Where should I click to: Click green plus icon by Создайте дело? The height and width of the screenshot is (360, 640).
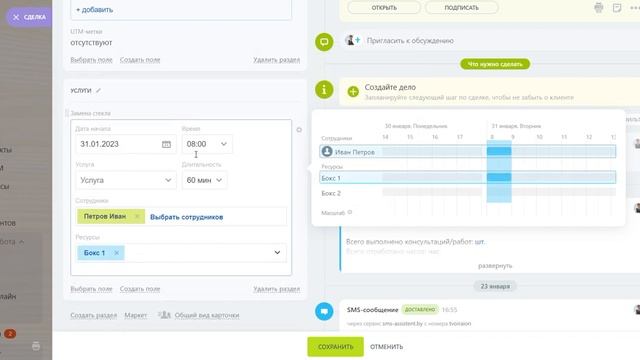tap(353, 91)
